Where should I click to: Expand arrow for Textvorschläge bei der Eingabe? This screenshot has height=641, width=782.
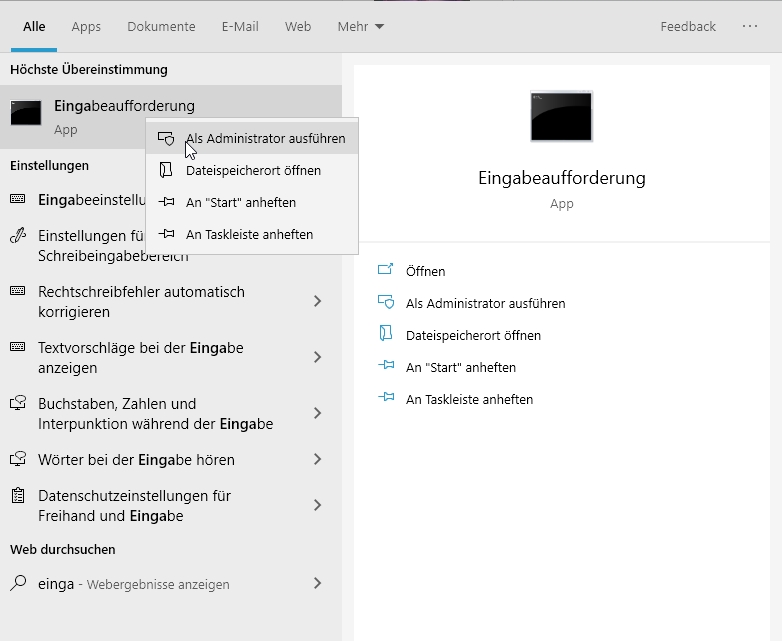point(318,357)
